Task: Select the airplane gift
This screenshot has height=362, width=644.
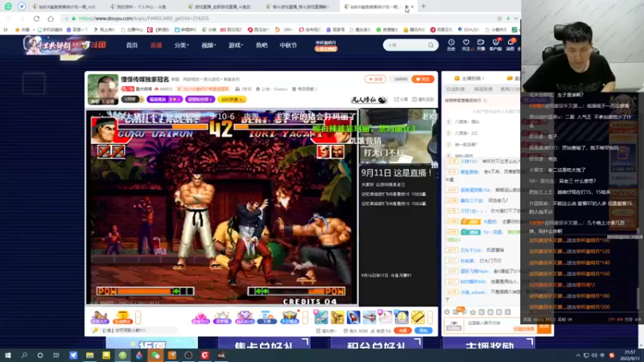Action: point(369,317)
